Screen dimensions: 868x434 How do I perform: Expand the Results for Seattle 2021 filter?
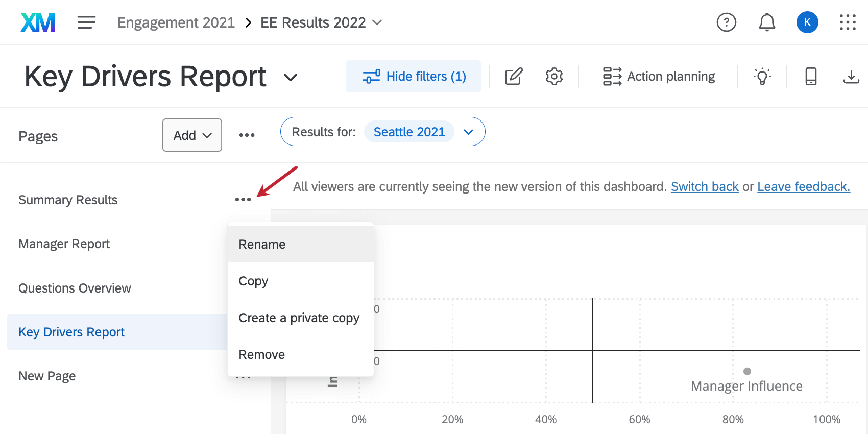coord(468,132)
